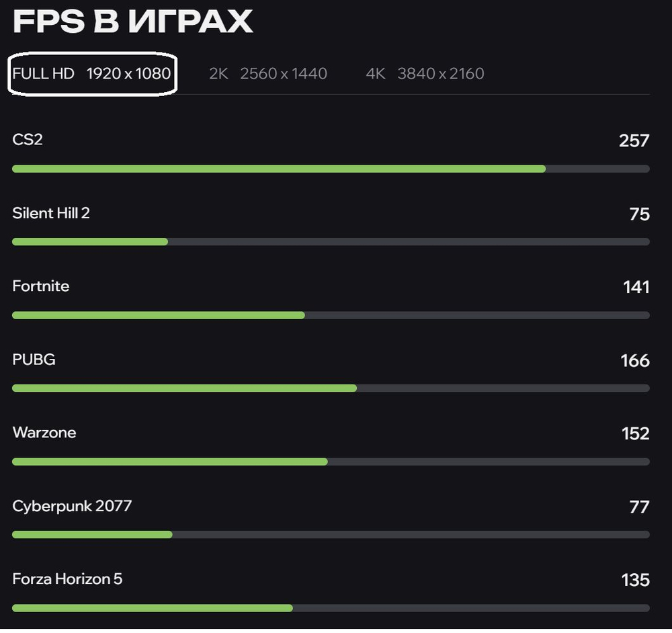
Task: Click the 166 FPS value for PUBG
Action: click(x=634, y=360)
